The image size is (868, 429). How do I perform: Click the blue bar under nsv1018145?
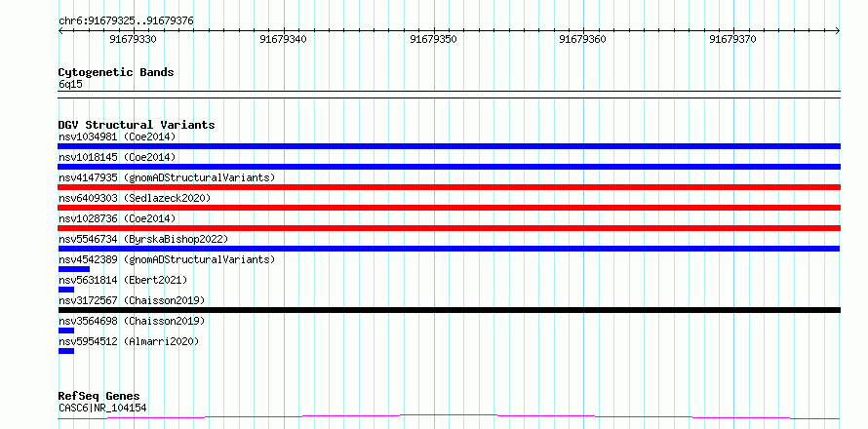pyautogui.click(x=449, y=167)
